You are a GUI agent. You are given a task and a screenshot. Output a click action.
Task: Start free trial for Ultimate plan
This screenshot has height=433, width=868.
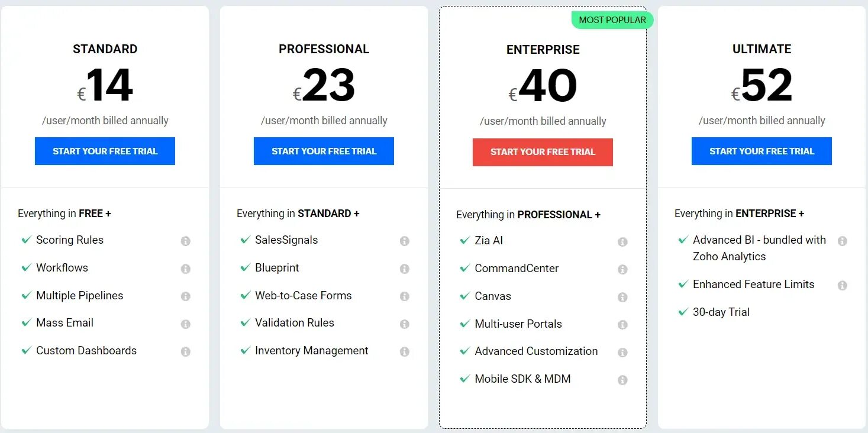coord(761,151)
